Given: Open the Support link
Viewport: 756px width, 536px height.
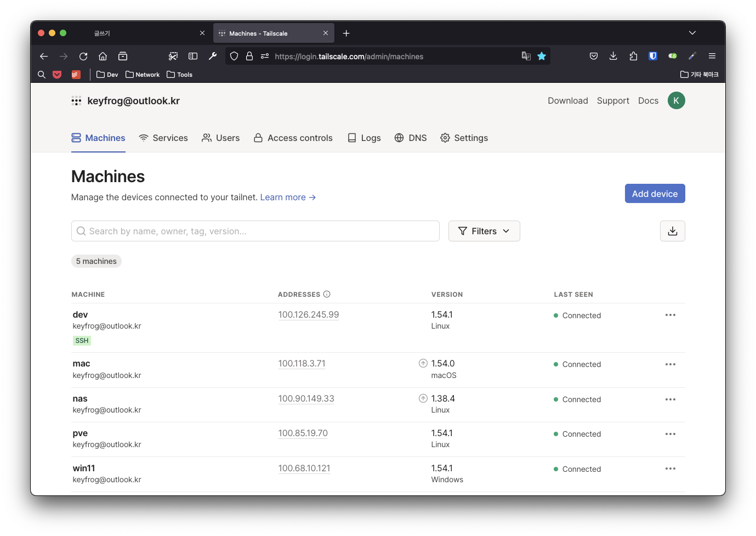Looking at the screenshot, I should tap(613, 100).
